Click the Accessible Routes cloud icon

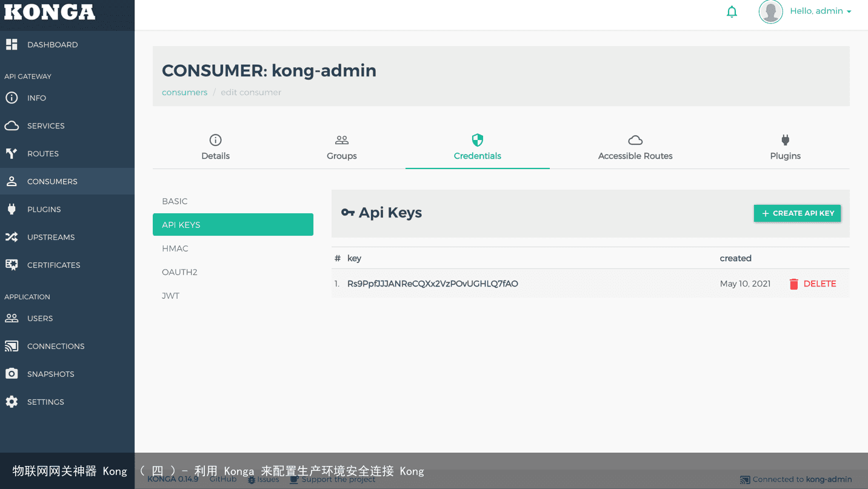[635, 140]
